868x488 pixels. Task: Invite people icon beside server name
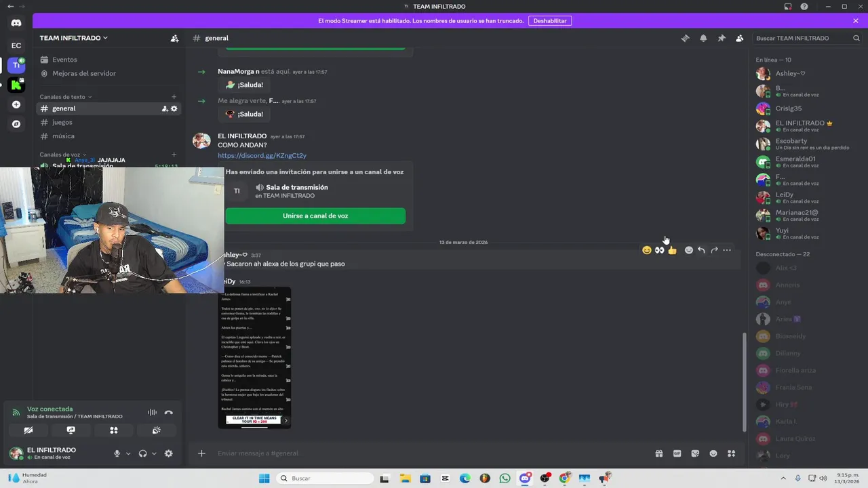click(x=174, y=38)
